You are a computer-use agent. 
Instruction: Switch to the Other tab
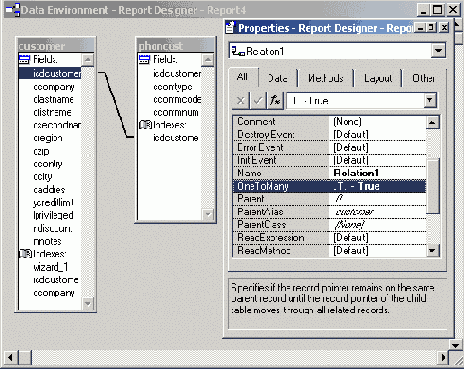423,78
